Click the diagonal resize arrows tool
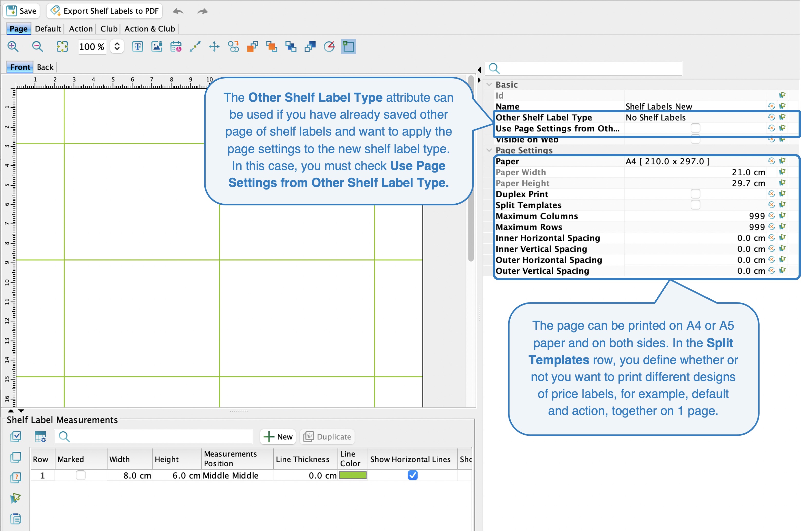Screen dimensions: 805x532 [195, 46]
